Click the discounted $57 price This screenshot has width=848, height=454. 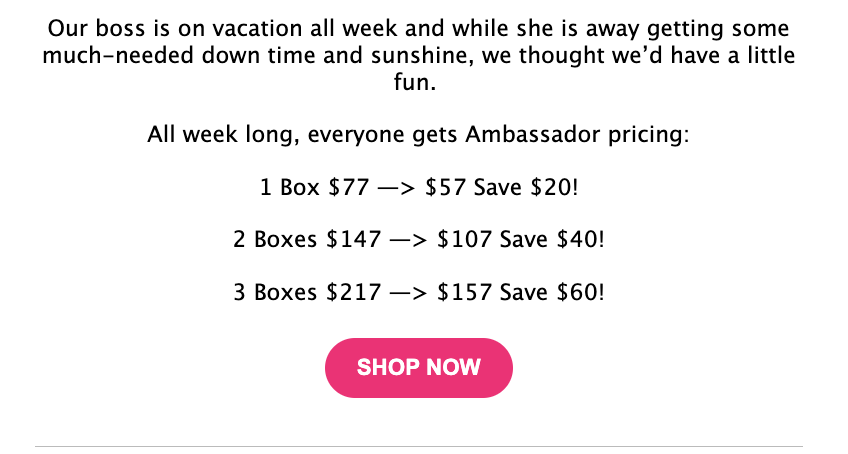click(x=445, y=187)
